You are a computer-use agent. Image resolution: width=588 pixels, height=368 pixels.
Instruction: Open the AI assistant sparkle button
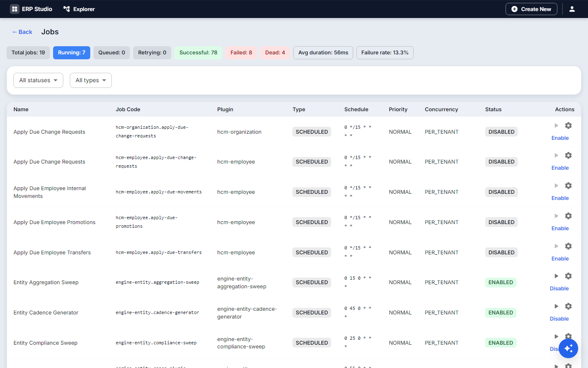(568, 348)
